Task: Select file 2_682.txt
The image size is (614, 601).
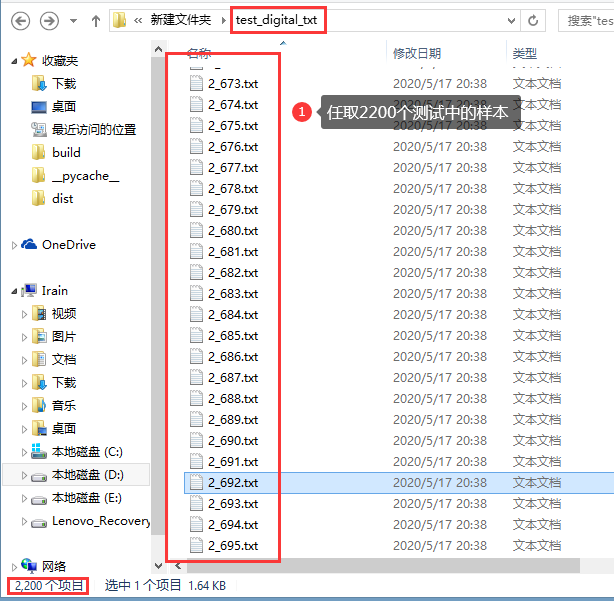Action: [233, 273]
